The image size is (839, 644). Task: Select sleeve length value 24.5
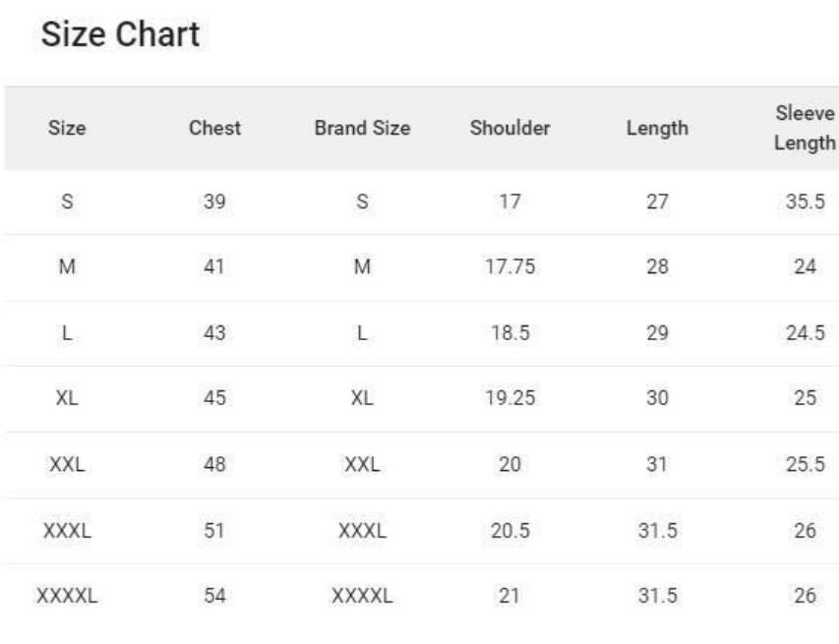click(x=805, y=333)
